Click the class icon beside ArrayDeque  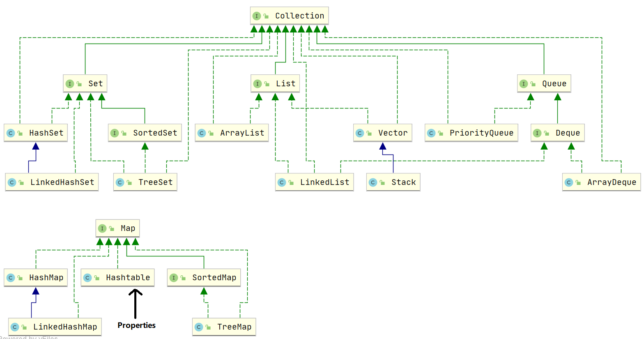(569, 182)
